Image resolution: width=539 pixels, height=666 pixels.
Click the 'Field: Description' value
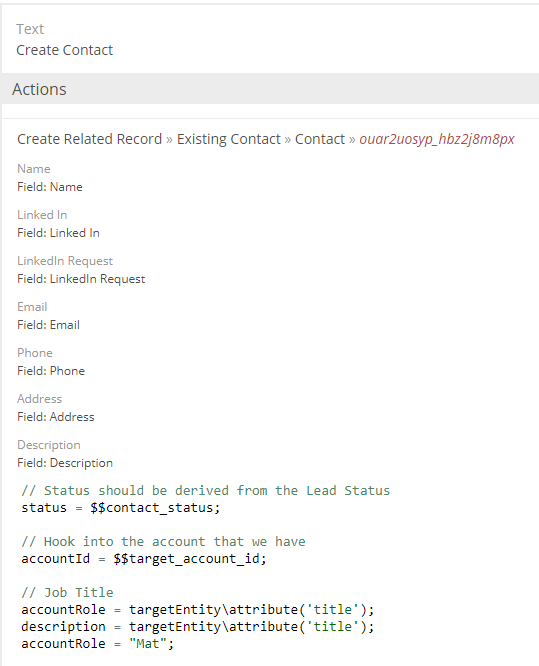tap(65, 463)
